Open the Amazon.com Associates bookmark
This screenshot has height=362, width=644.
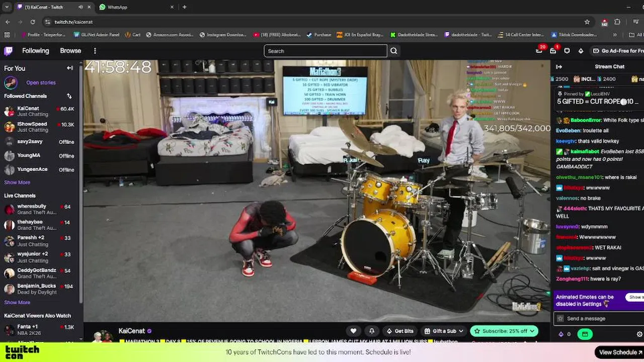coord(170,35)
